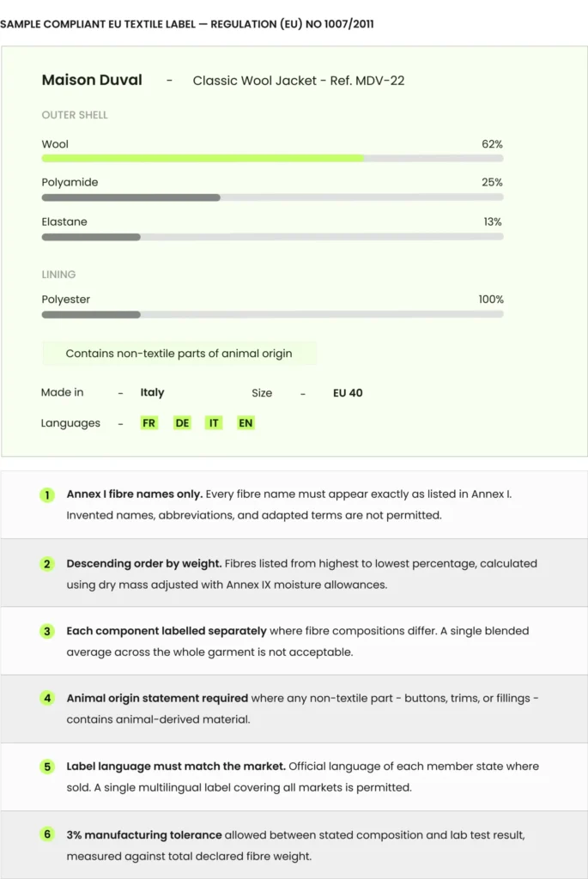Click the Wool 62% progress bar
Viewport: 588px width, 879px height.
point(272,159)
